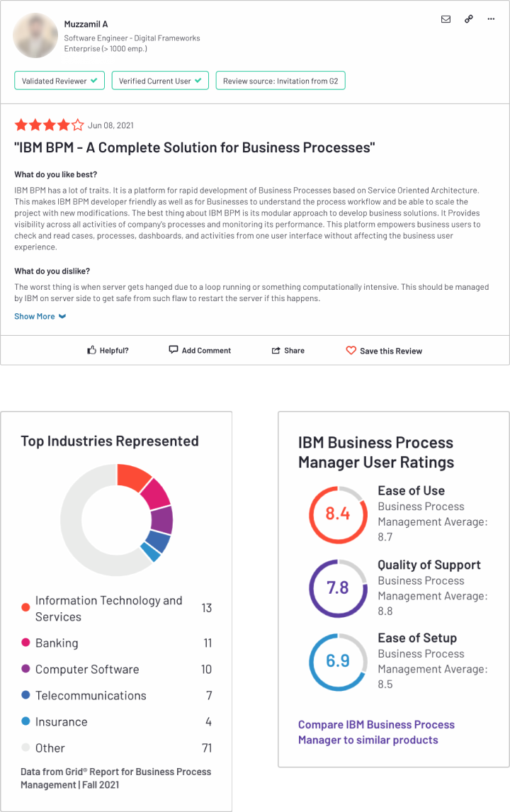Image resolution: width=510 pixels, height=812 pixels.
Task: Copy review link via chain icon
Action: click(469, 18)
